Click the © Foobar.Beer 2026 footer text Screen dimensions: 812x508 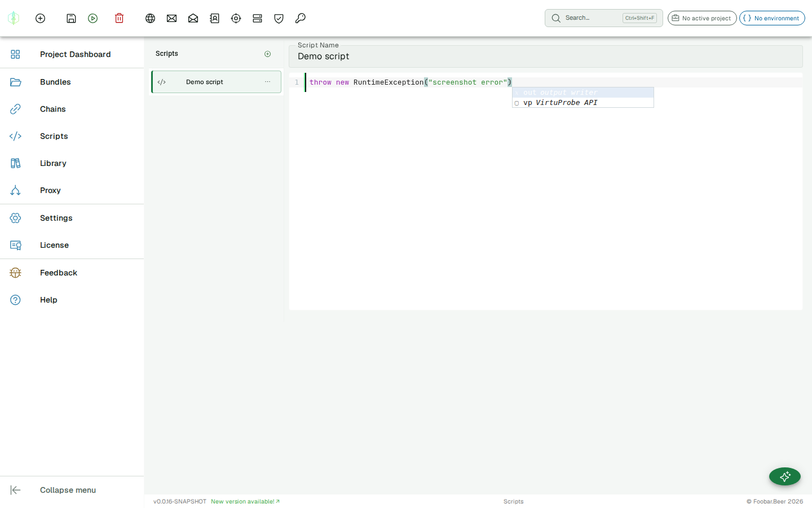click(775, 501)
